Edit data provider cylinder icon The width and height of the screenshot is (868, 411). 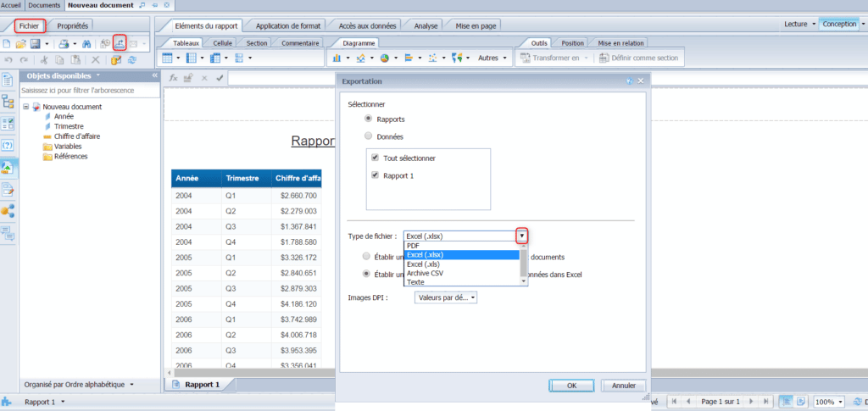pos(116,59)
